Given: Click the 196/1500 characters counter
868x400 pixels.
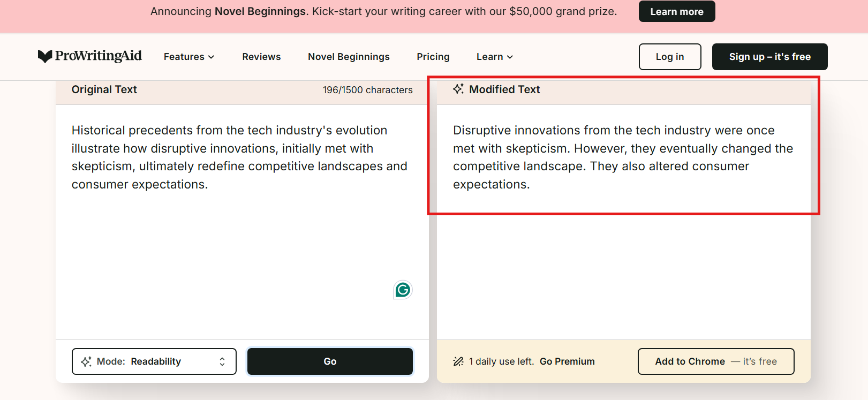Looking at the screenshot, I should [x=368, y=90].
